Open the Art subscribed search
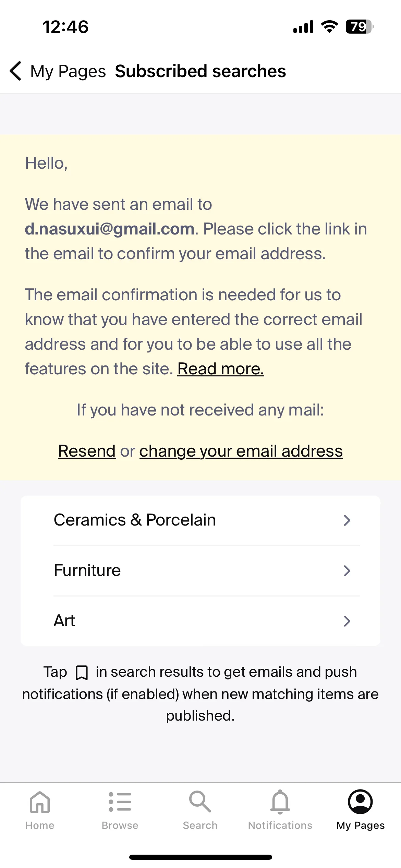Image resolution: width=401 pixels, height=868 pixels. (x=200, y=621)
